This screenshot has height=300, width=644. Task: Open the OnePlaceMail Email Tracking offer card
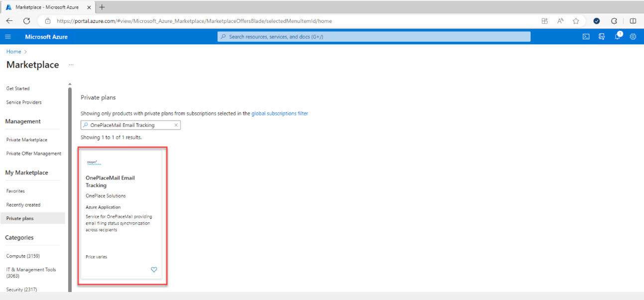(122, 216)
